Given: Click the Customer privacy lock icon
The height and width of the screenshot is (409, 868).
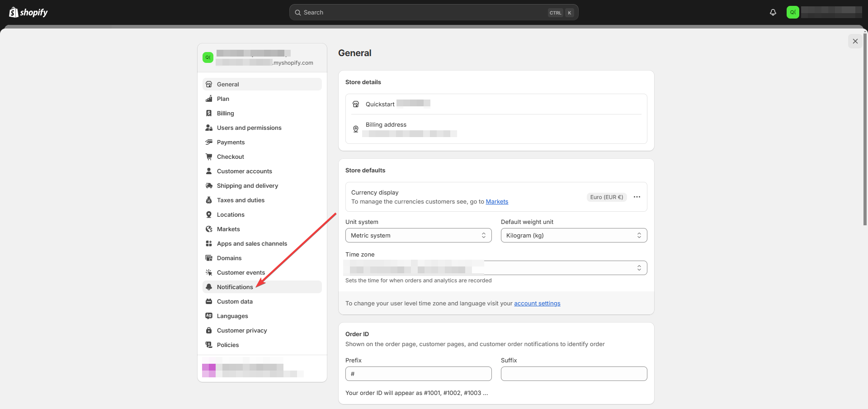Looking at the screenshot, I should (x=209, y=330).
